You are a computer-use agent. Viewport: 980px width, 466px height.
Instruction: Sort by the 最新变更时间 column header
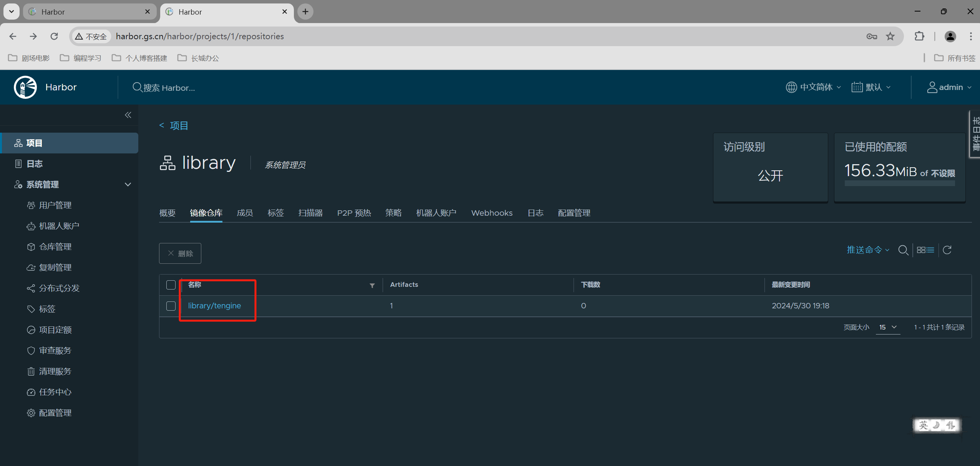(791, 285)
